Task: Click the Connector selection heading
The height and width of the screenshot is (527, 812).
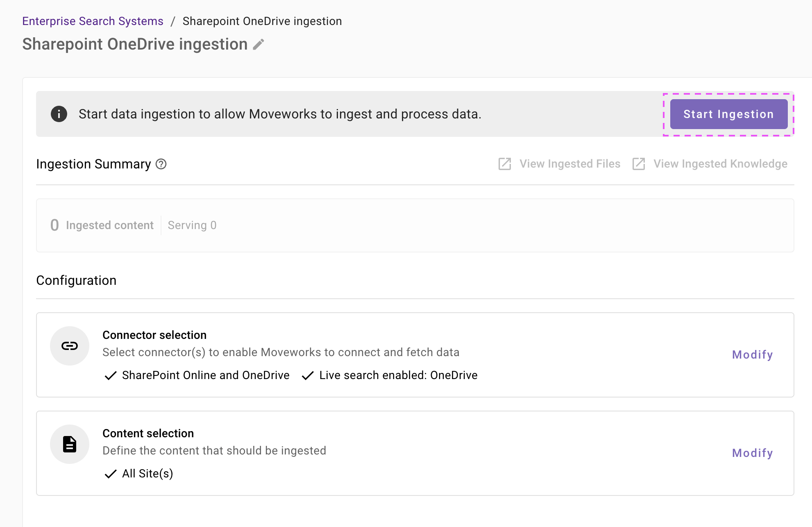Action: click(x=154, y=335)
